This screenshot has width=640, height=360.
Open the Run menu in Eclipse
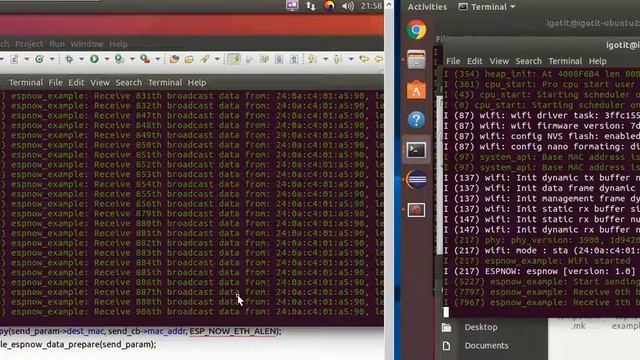coord(57,44)
